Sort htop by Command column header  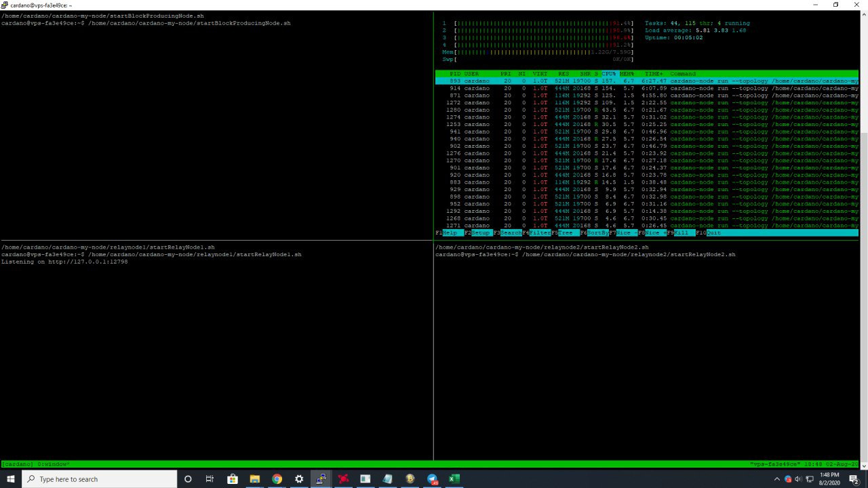coord(683,74)
